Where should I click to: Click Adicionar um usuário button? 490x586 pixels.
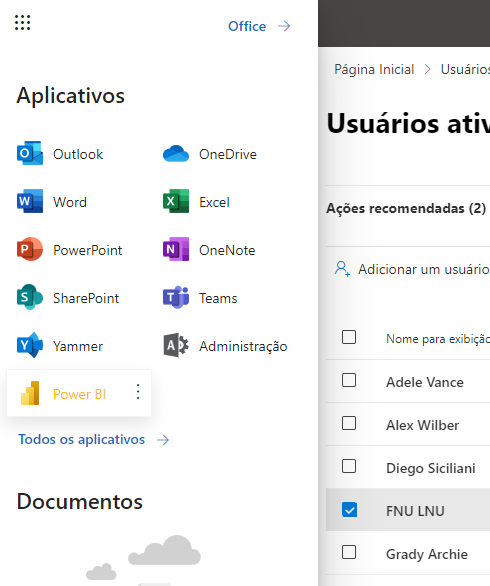(x=412, y=269)
